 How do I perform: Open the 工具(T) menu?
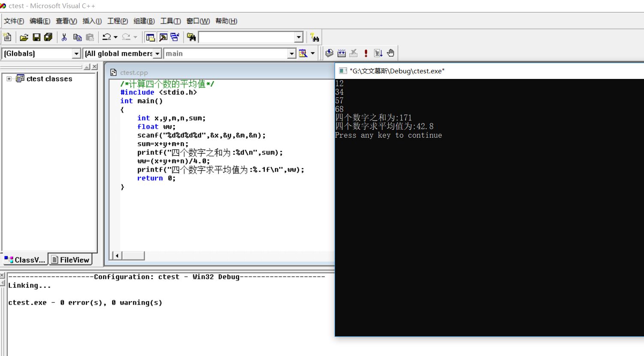171,21
